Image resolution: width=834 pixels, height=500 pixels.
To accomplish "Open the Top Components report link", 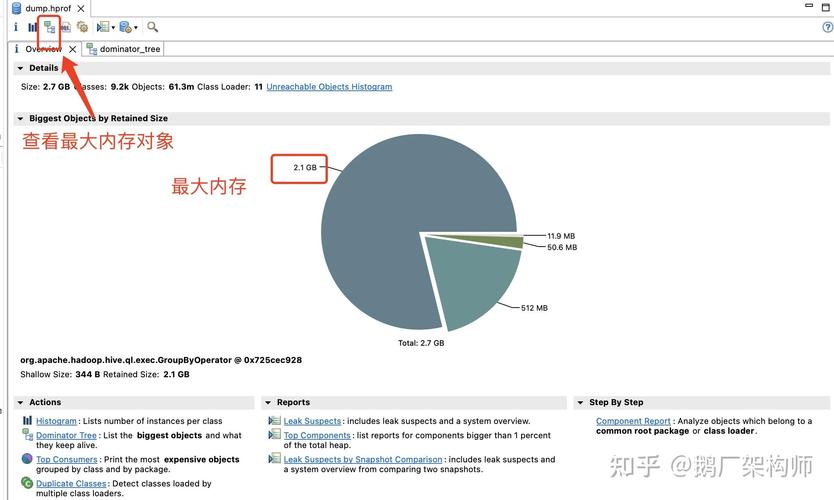I will tap(317, 436).
